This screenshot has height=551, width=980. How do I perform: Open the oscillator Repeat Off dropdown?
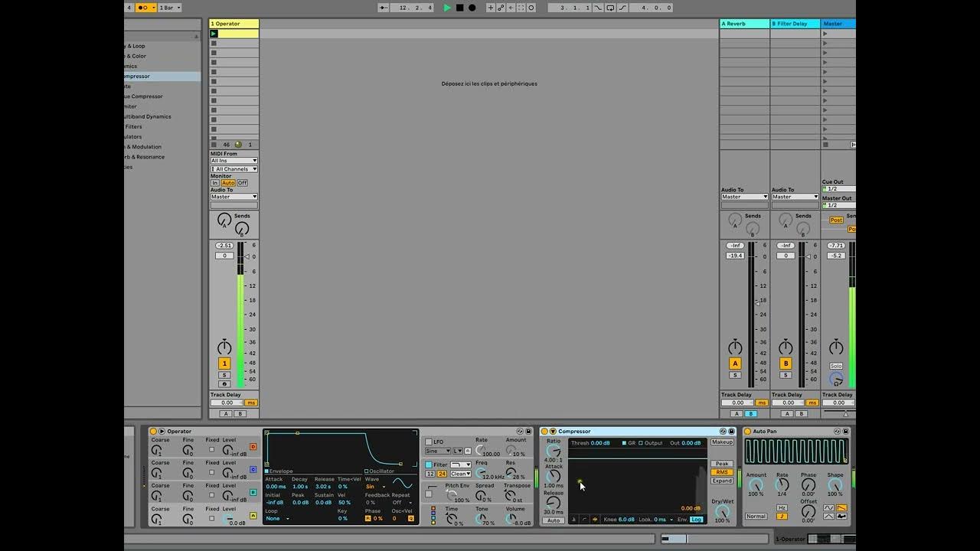click(x=402, y=503)
